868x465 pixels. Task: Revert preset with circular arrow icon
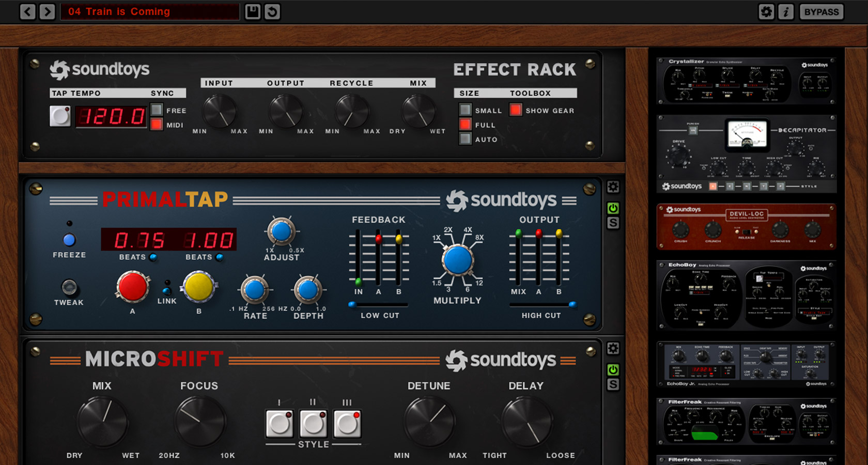tap(272, 11)
